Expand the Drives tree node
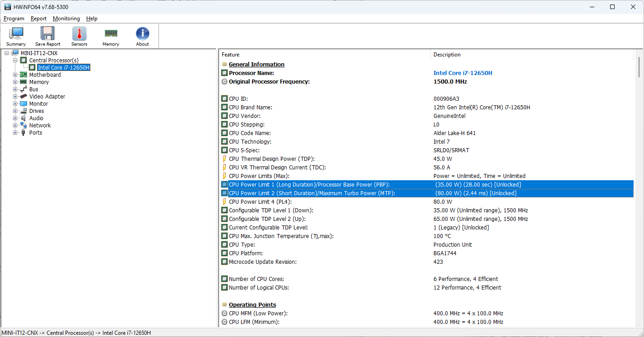 [x=15, y=111]
